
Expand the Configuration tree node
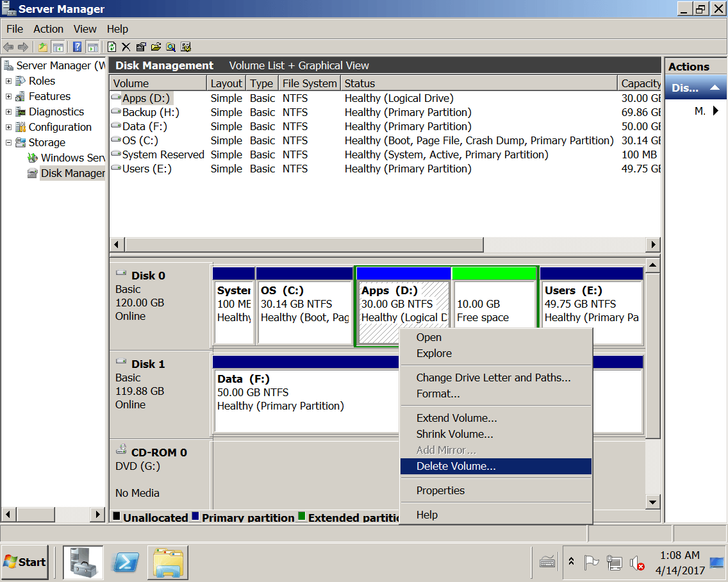8,127
